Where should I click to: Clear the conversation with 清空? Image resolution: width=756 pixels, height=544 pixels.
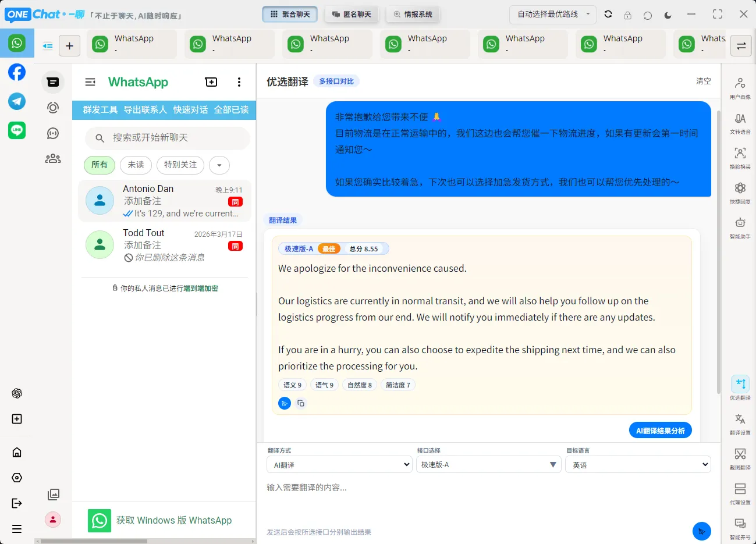coord(703,81)
